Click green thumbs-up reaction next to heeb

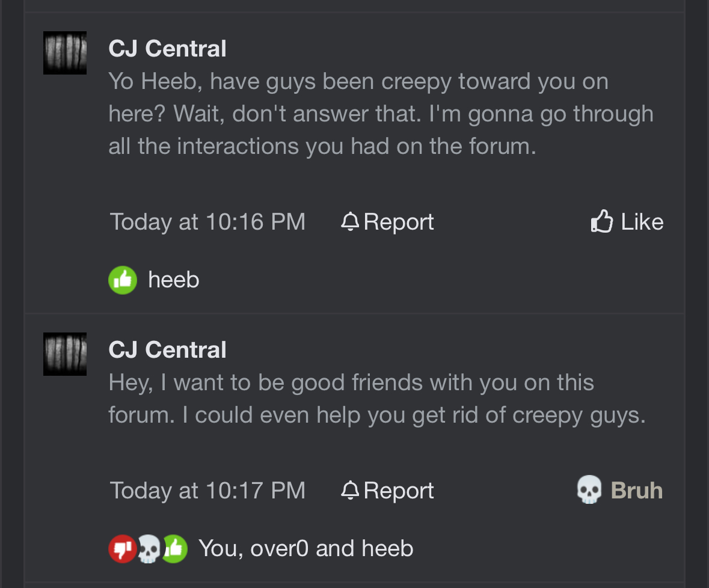[123, 280]
